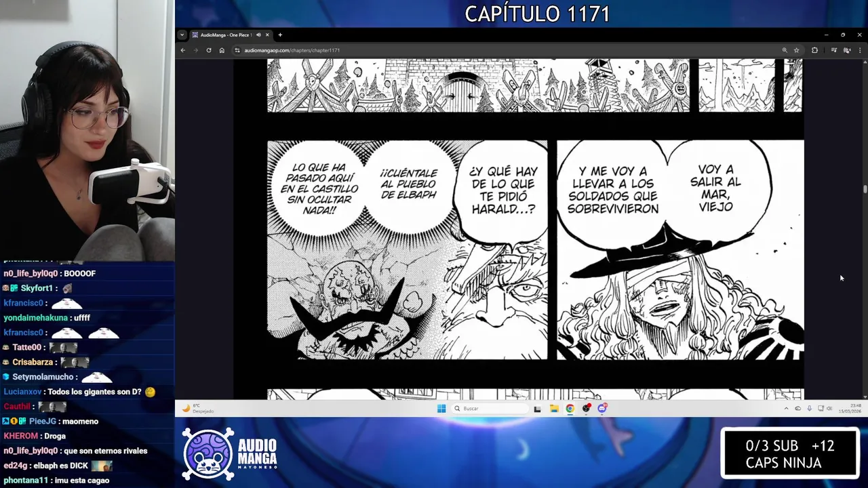The width and height of the screenshot is (868, 488).
Task: Open the Chrome three-dot menu
Action: pyautogui.click(x=859, y=50)
